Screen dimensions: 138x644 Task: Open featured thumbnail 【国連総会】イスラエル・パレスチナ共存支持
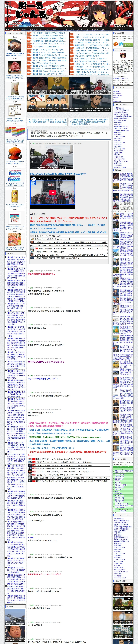pos(58,86)
